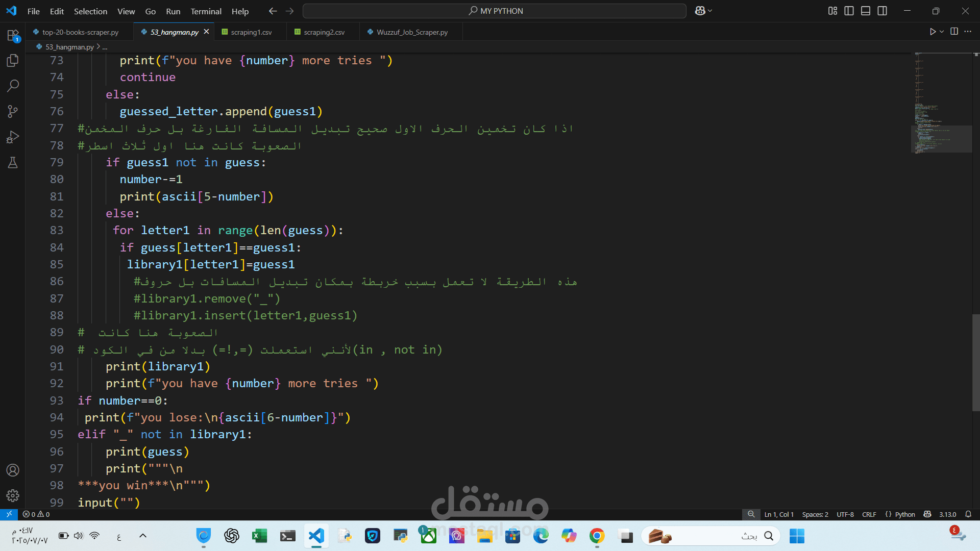980x551 pixels.
Task: Switch to scraping1.csv tab
Action: coord(251,32)
